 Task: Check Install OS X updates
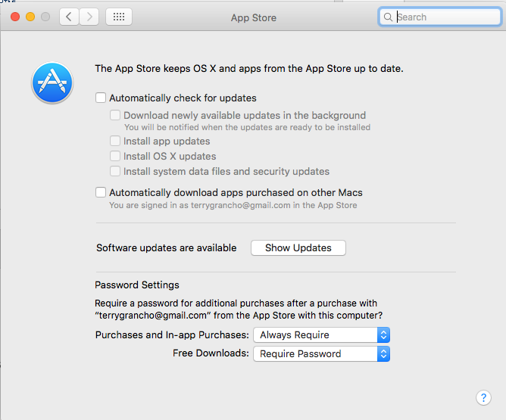click(x=115, y=156)
